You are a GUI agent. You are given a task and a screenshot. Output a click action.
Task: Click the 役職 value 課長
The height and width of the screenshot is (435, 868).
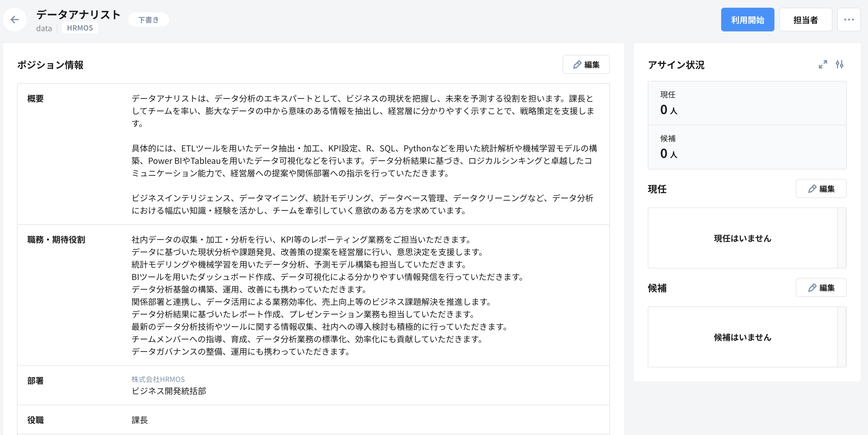coord(140,420)
